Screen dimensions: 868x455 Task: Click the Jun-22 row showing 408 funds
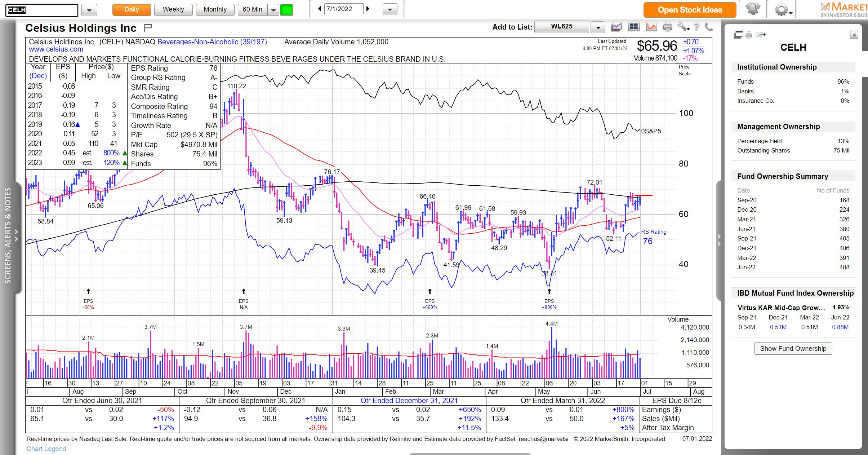point(793,267)
